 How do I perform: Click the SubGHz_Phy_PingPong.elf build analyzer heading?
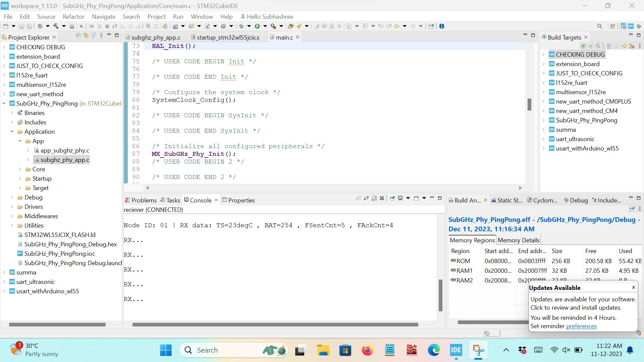(x=544, y=224)
